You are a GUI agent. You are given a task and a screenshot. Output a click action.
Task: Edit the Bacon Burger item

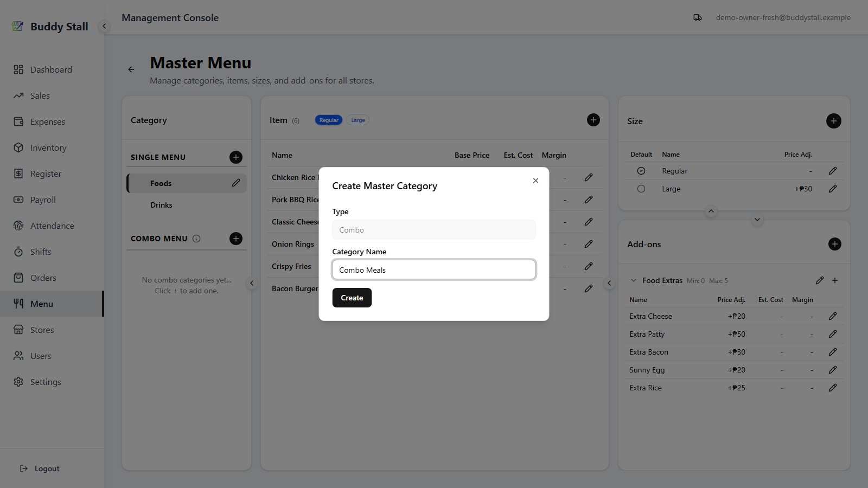(x=589, y=288)
